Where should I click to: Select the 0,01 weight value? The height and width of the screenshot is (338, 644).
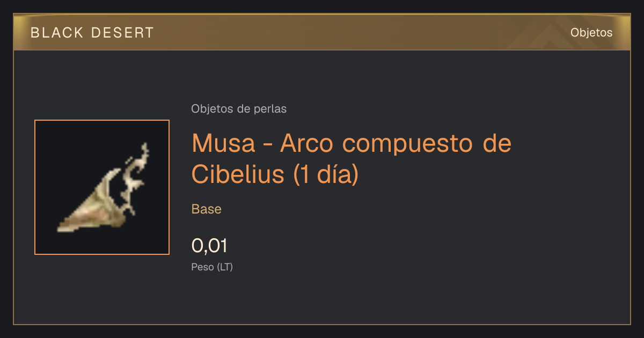pyautogui.click(x=210, y=246)
